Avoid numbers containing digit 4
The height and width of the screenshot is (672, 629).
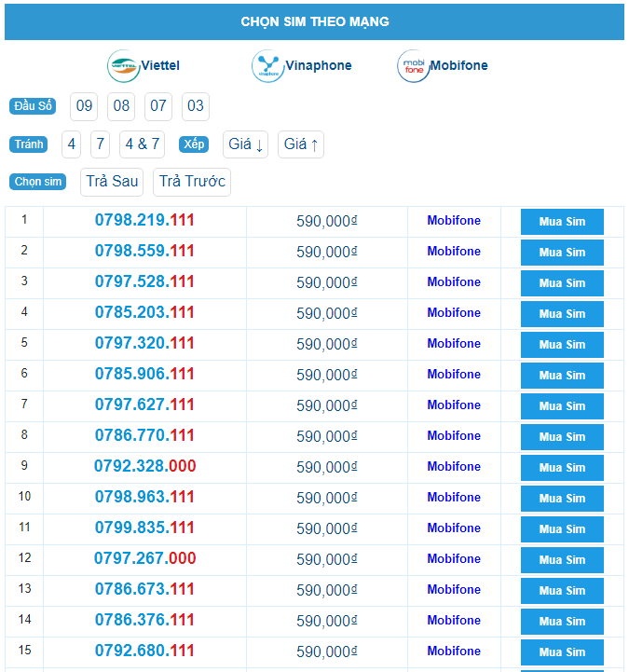(x=72, y=144)
